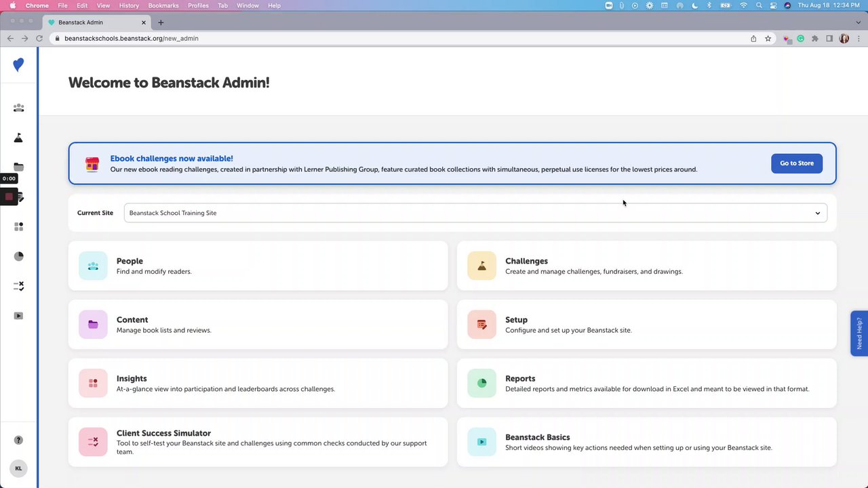Click the "Manage book lists and reviews." text

coord(163,330)
